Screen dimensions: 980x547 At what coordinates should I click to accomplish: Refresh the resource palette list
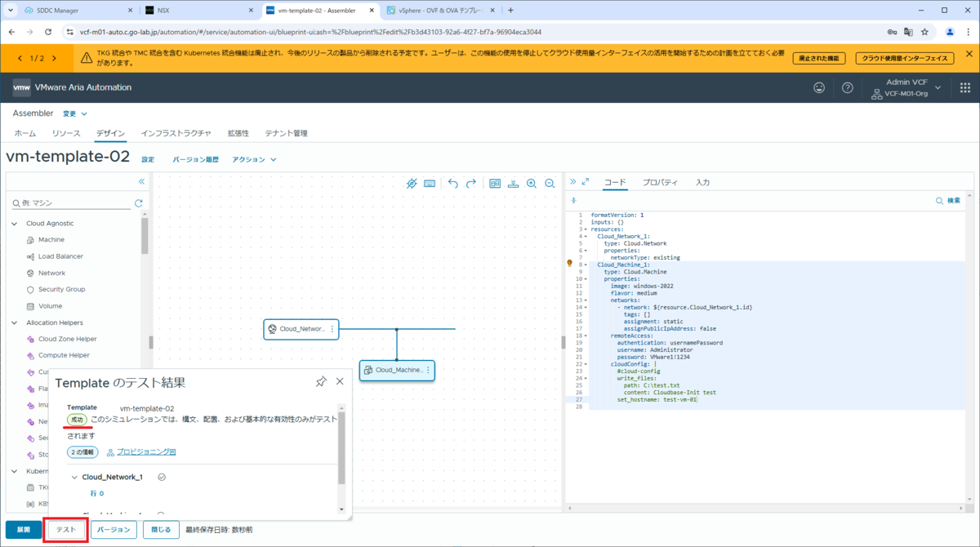(139, 202)
